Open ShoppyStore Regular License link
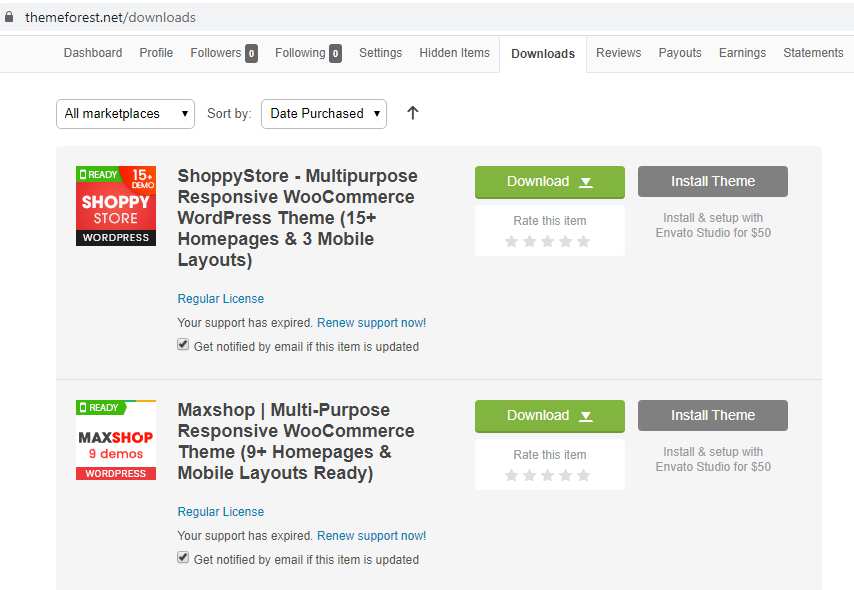 tap(221, 299)
